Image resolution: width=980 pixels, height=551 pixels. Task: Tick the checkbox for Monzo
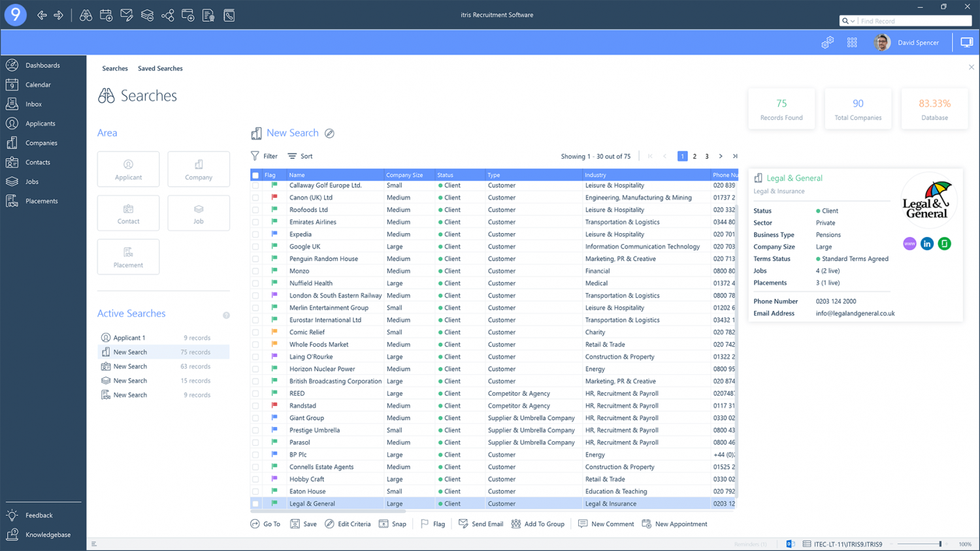255,271
